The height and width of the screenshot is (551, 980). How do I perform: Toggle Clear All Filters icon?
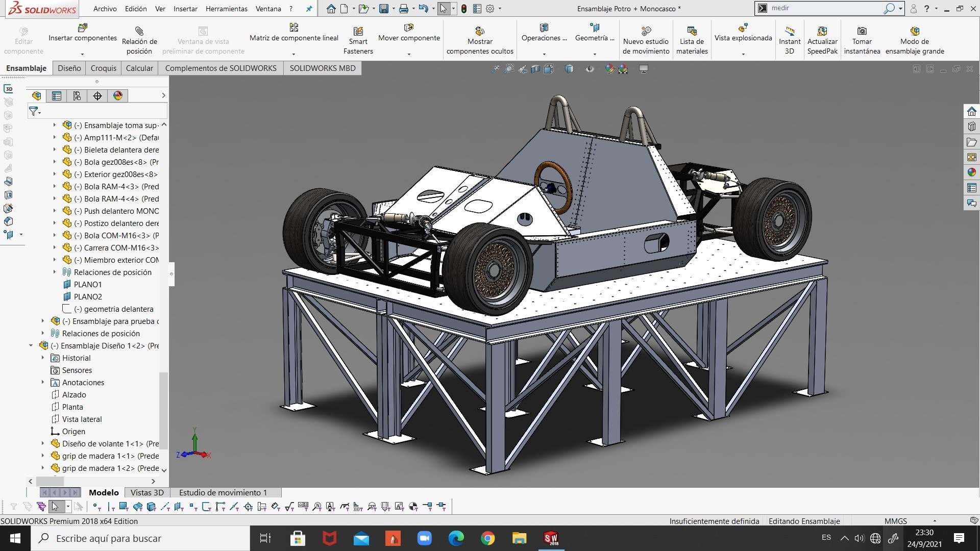pos(28,506)
